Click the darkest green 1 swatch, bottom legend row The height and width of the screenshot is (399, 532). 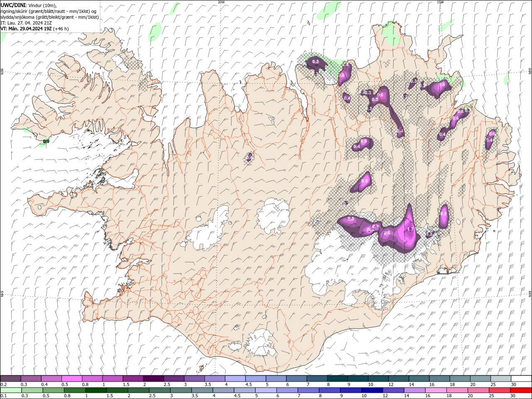pyautogui.click(x=96, y=390)
